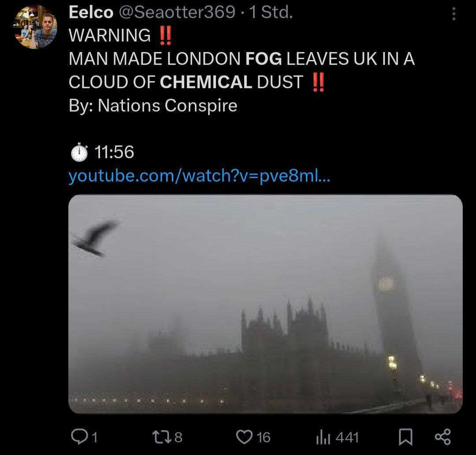The width and height of the screenshot is (476, 455).
Task: Bookmark this tweet
Action: 405,437
